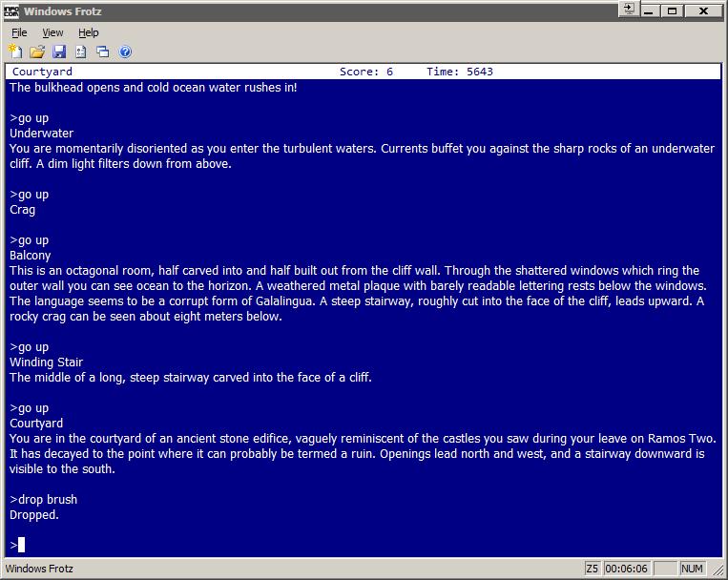
Task: Click the "Courtyard" location in the status line
Action: click(42, 72)
